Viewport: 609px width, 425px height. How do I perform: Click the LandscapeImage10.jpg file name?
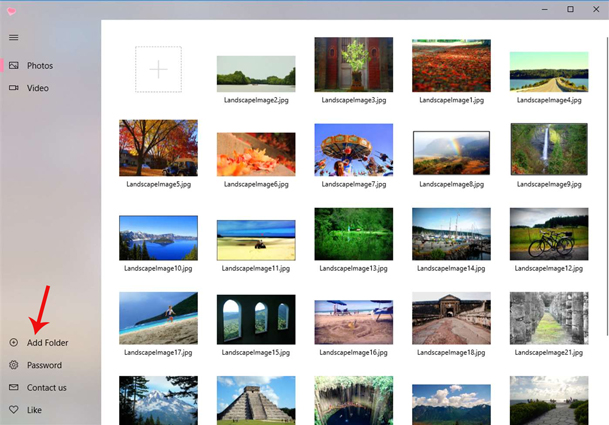click(x=158, y=268)
